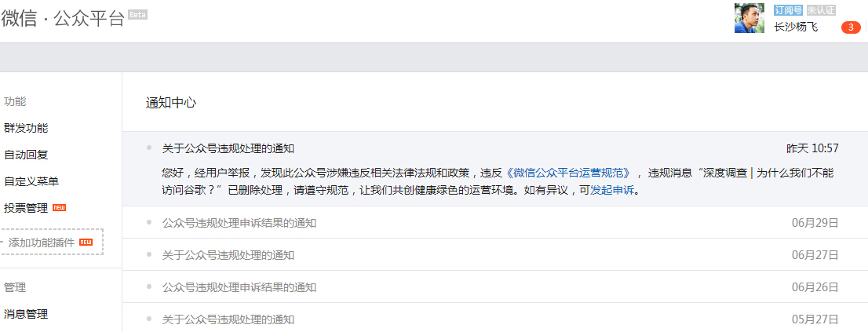Expand the 06月26日 申诉结果 notification
This screenshot has width=868, height=332.
495,286
